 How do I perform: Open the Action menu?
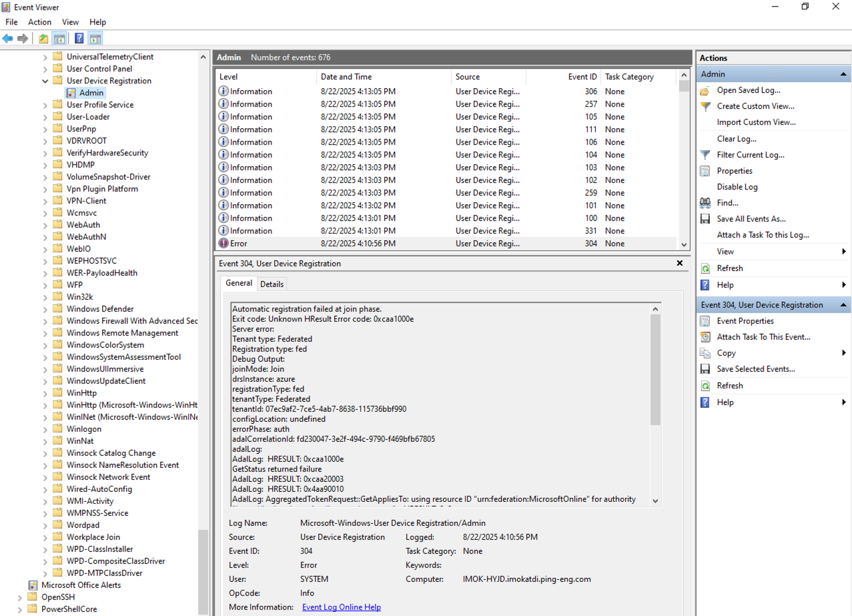pyautogui.click(x=39, y=22)
